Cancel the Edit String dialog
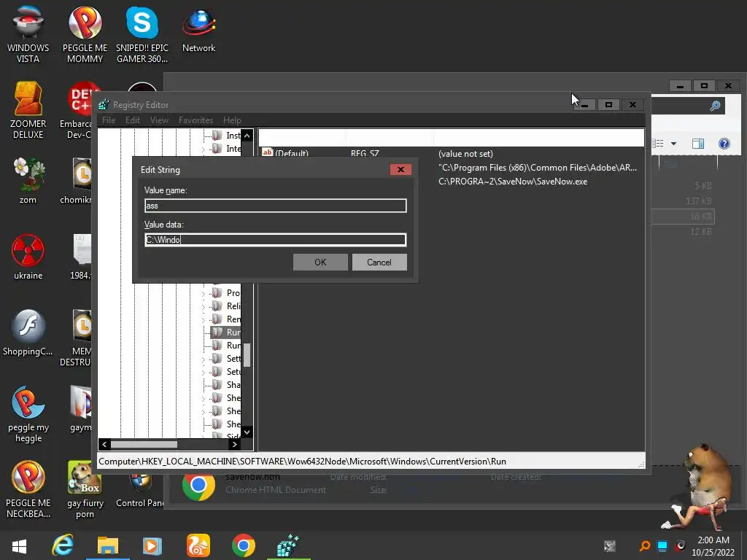 (x=379, y=262)
